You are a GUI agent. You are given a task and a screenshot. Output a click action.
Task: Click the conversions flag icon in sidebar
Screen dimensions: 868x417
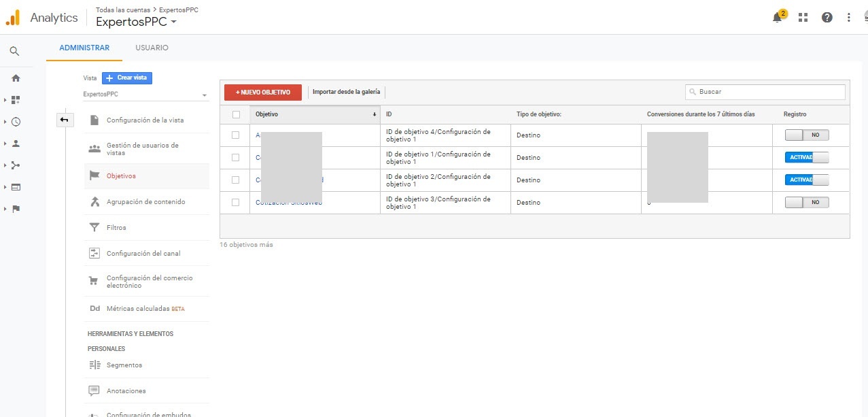(x=16, y=209)
